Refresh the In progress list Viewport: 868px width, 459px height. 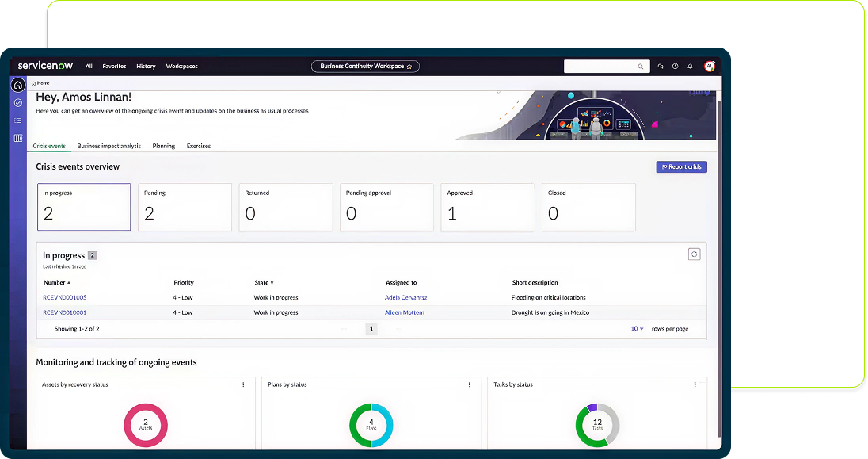point(694,254)
